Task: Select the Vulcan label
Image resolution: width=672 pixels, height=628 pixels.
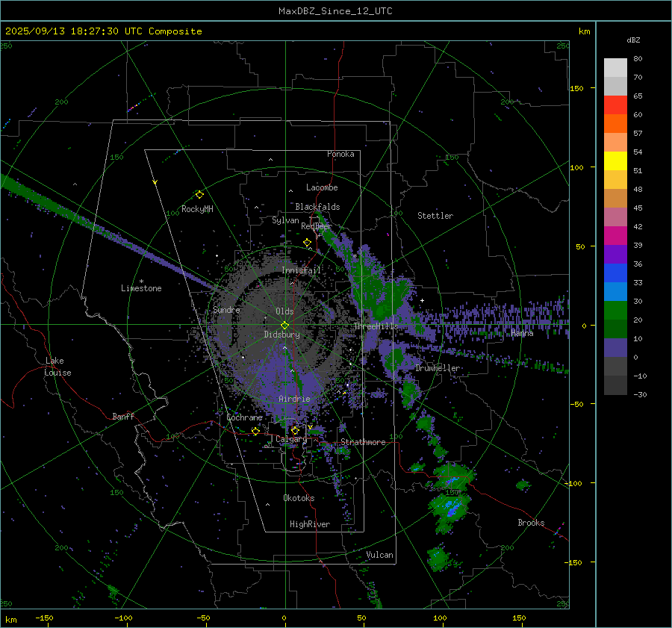Action: click(x=380, y=555)
